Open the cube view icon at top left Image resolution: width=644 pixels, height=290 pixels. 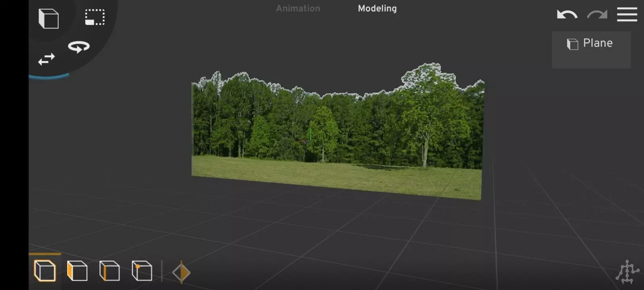coord(48,19)
